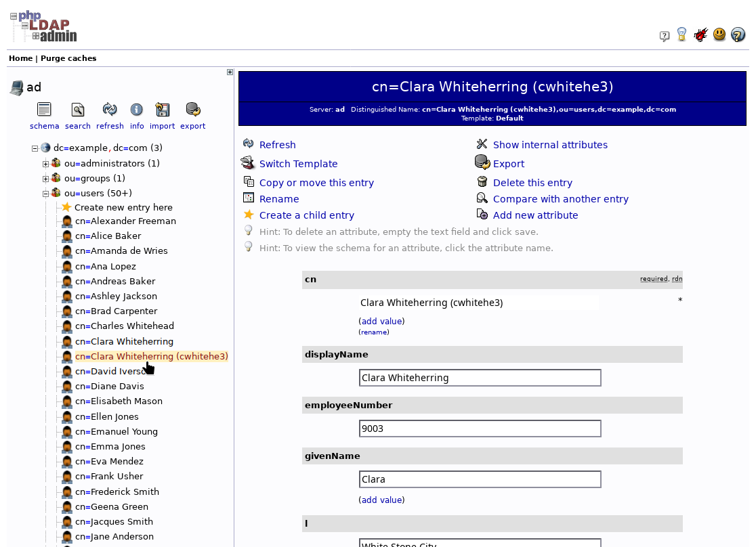This screenshot has height=547, width=756.
Task: Click the light bulb icon in the header
Action: (x=681, y=35)
